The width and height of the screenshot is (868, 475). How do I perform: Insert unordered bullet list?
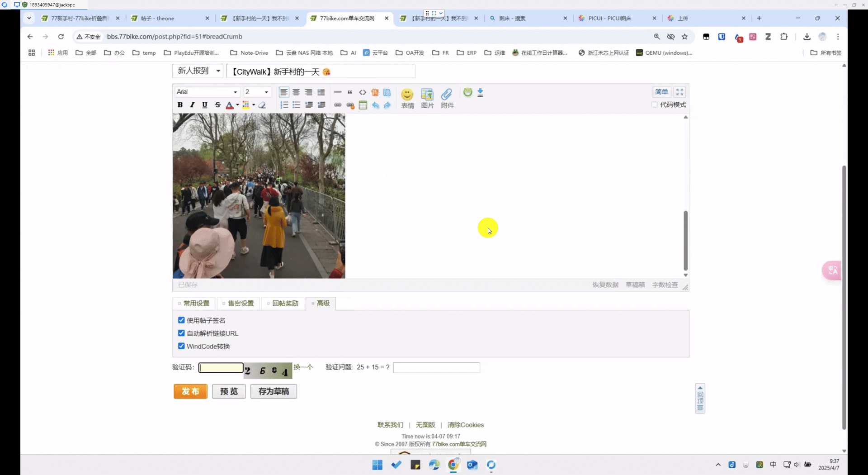pyautogui.click(x=297, y=105)
